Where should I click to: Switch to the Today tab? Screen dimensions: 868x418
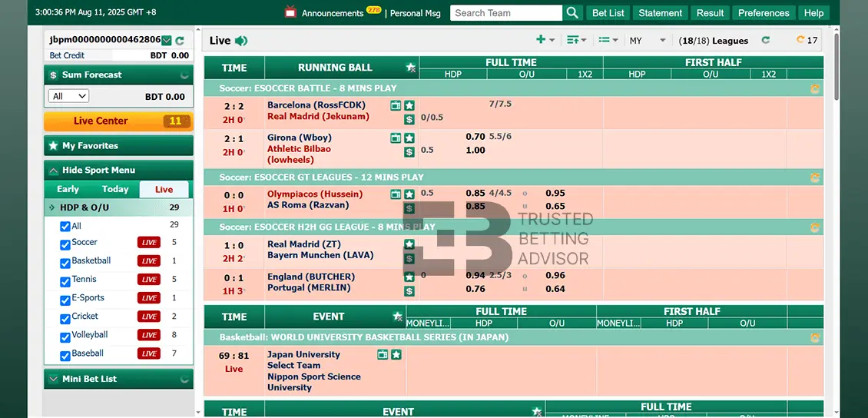[115, 189]
